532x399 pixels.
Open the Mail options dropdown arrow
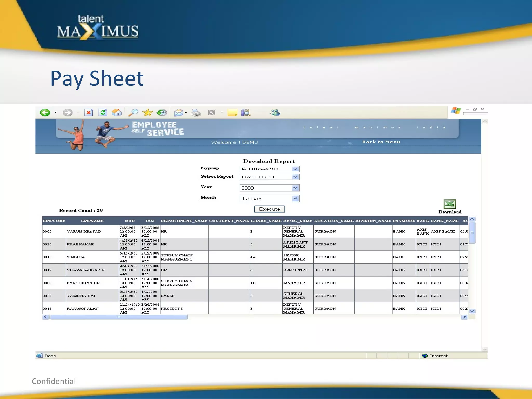[186, 112]
